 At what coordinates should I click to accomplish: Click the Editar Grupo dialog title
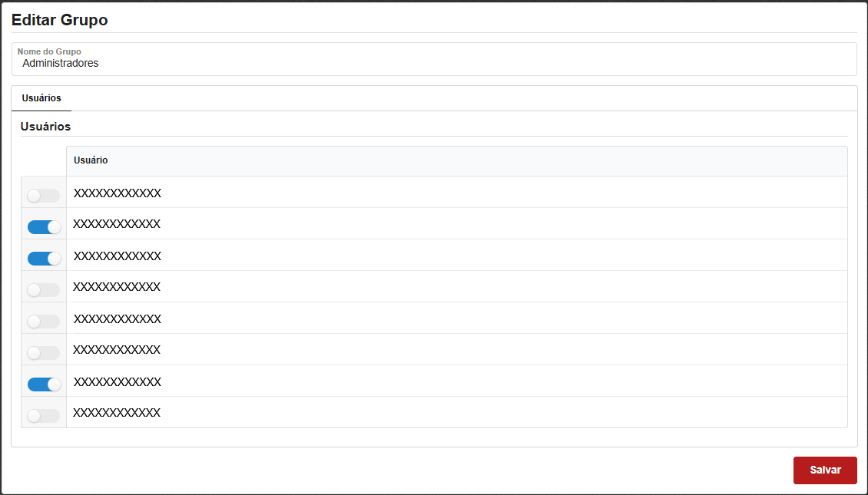pyautogui.click(x=60, y=20)
